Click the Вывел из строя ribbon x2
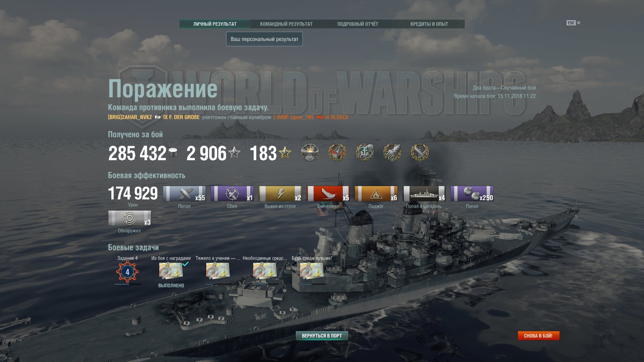644x362 pixels. [x=280, y=194]
